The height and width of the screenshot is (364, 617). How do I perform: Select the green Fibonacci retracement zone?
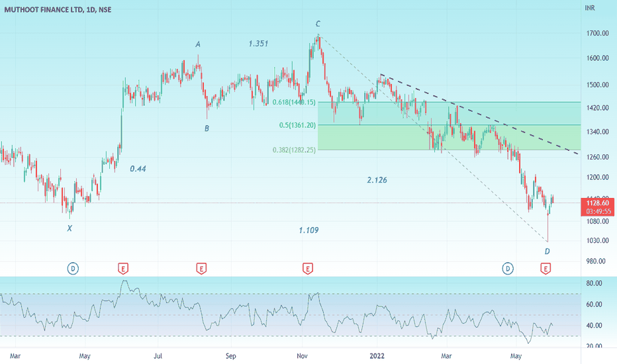click(x=449, y=126)
